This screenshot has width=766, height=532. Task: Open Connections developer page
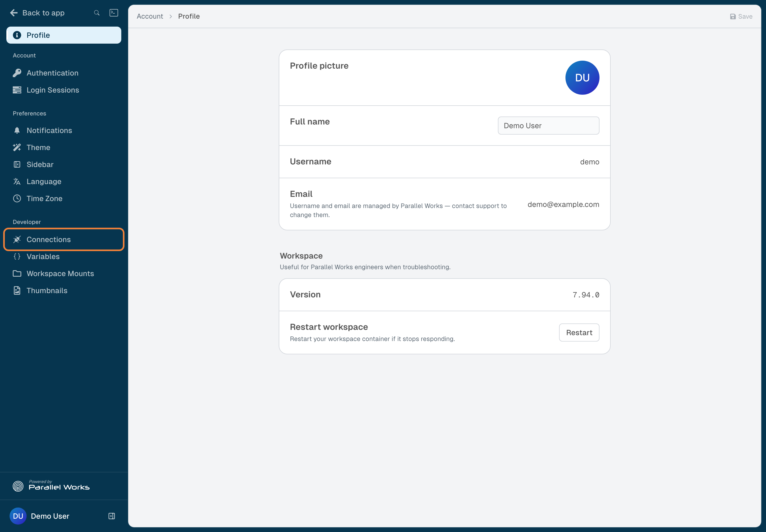pyautogui.click(x=64, y=239)
